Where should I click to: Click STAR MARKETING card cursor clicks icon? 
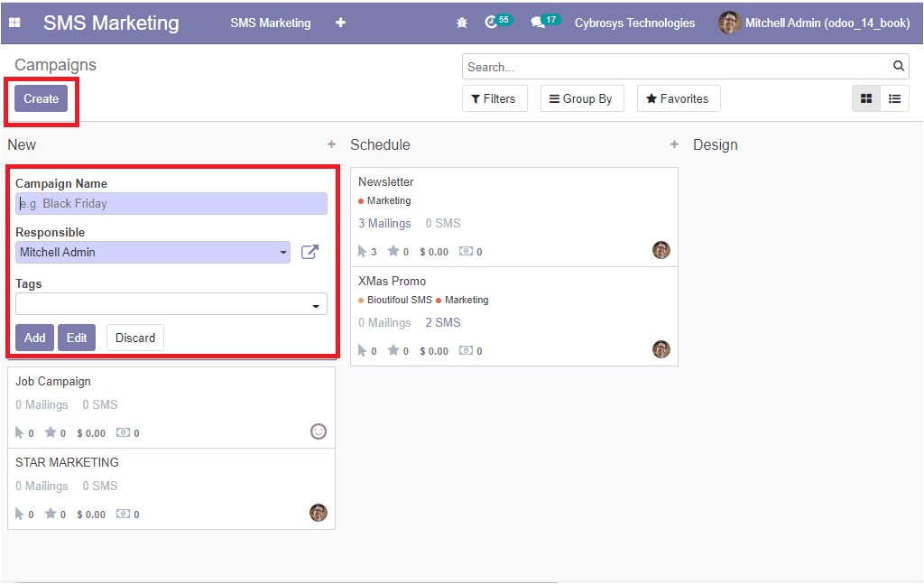(x=19, y=514)
